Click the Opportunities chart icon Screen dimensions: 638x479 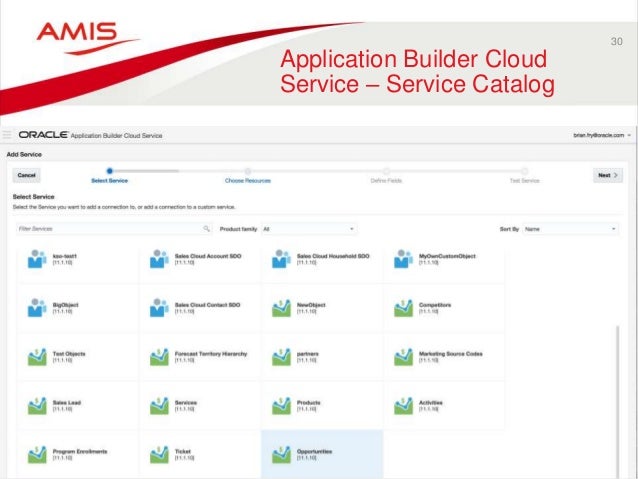tap(281, 455)
